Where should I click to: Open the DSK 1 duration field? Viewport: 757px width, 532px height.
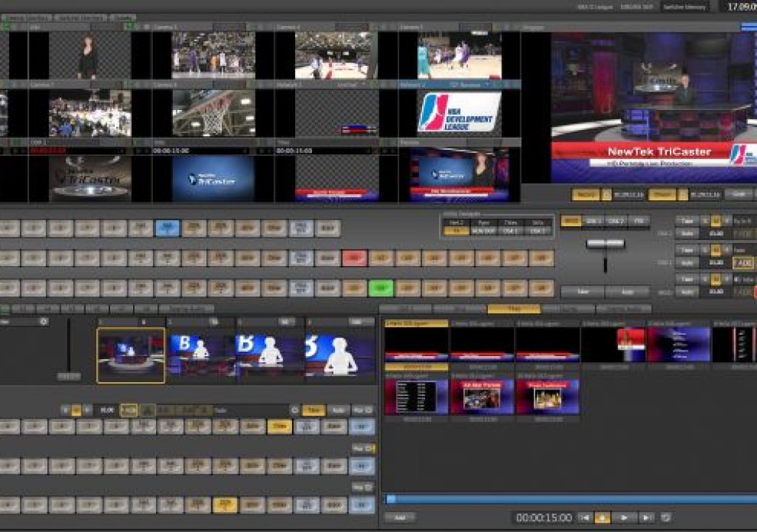point(716,233)
